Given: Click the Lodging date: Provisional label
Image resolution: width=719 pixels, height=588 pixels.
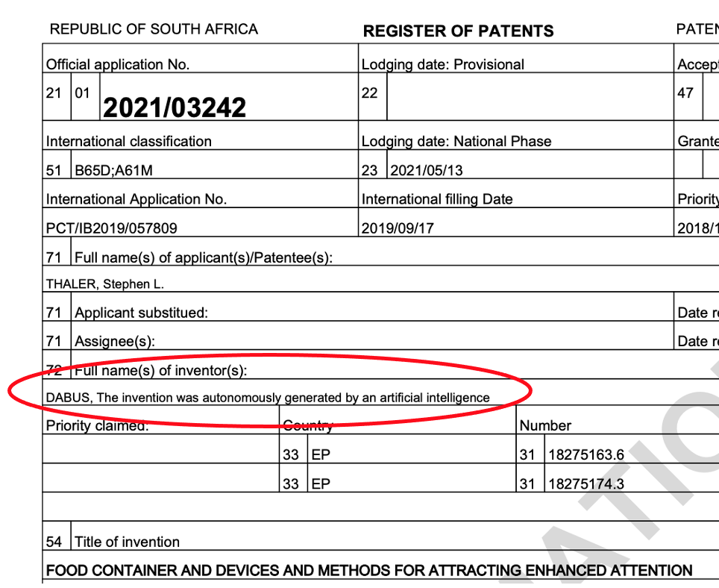Looking at the screenshot, I should [442, 65].
